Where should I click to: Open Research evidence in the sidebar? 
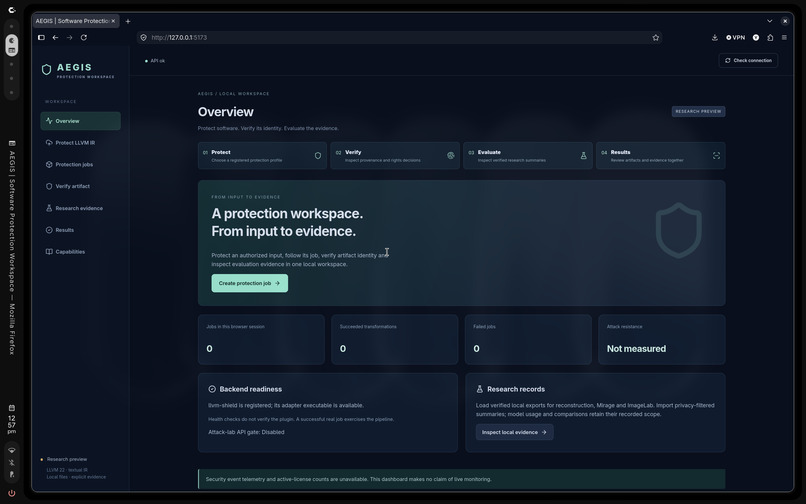tap(80, 208)
